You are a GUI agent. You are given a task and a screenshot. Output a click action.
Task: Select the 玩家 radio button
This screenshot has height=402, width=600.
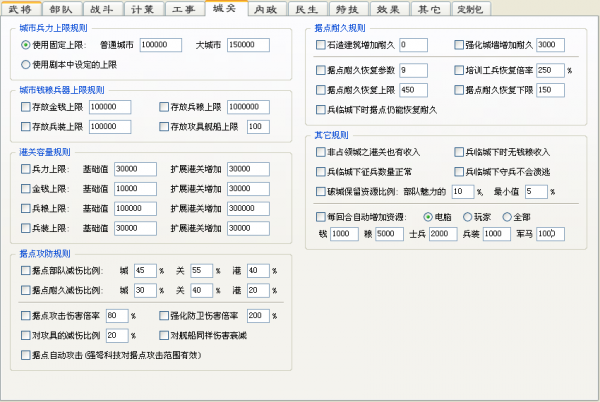click(468, 216)
